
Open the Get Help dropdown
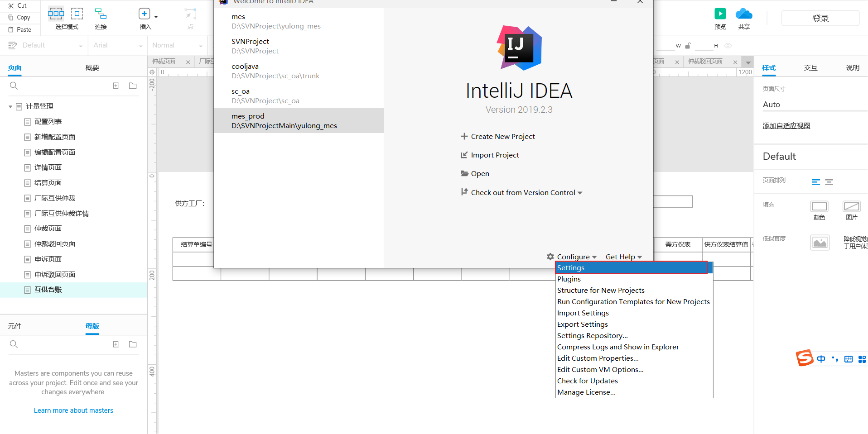[x=624, y=257]
